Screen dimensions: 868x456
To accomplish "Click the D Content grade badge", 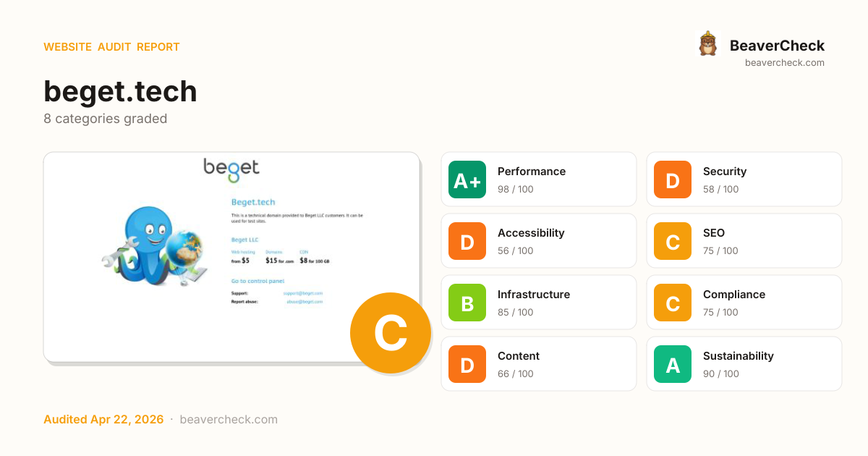I will click(x=467, y=364).
